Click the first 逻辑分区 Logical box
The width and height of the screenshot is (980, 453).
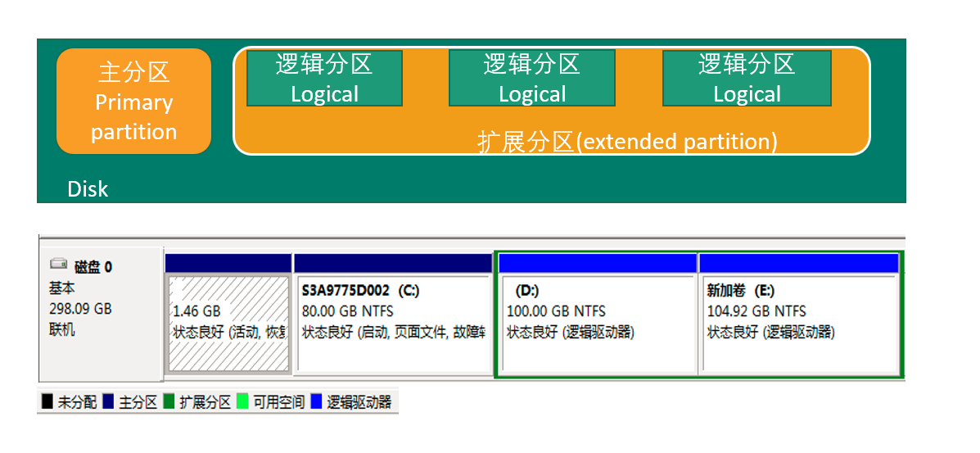coord(324,78)
